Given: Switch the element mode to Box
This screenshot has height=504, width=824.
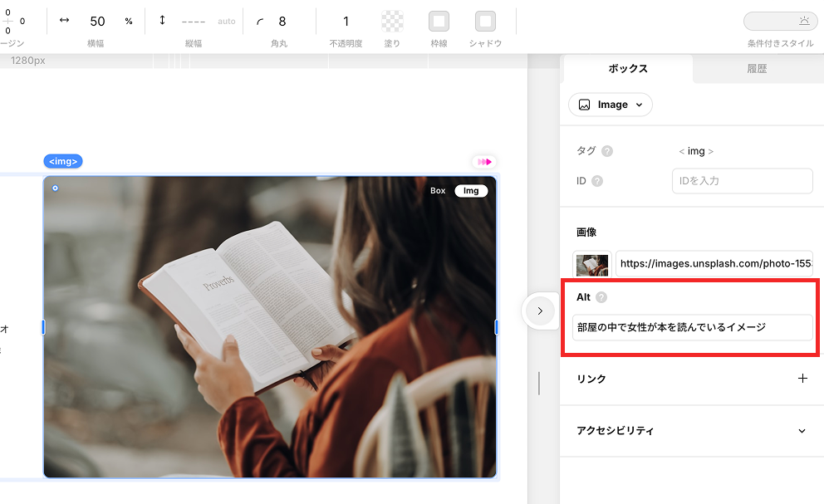Looking at the screenshot, I should [438, 191].
